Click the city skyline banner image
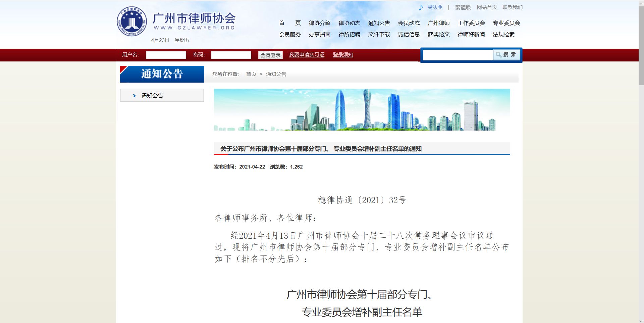This screenshot has width=644, height=323. pos(362,109)
